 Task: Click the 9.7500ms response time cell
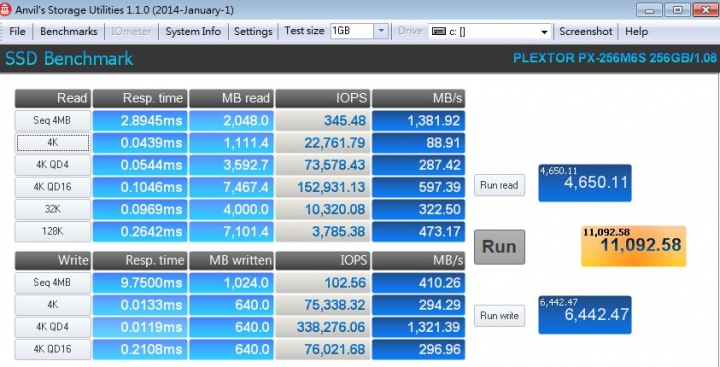(x=140, y=282)
